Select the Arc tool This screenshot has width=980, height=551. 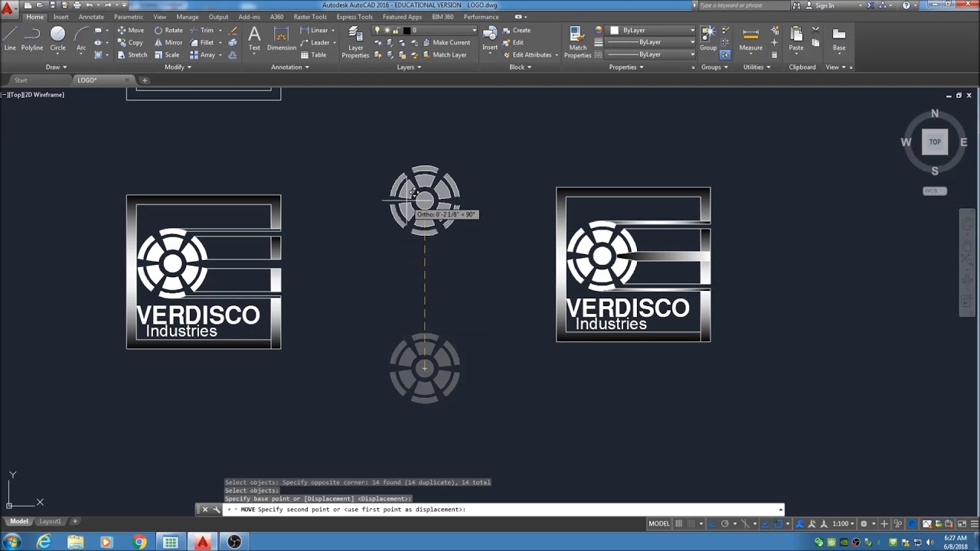(x=81, y=39)
